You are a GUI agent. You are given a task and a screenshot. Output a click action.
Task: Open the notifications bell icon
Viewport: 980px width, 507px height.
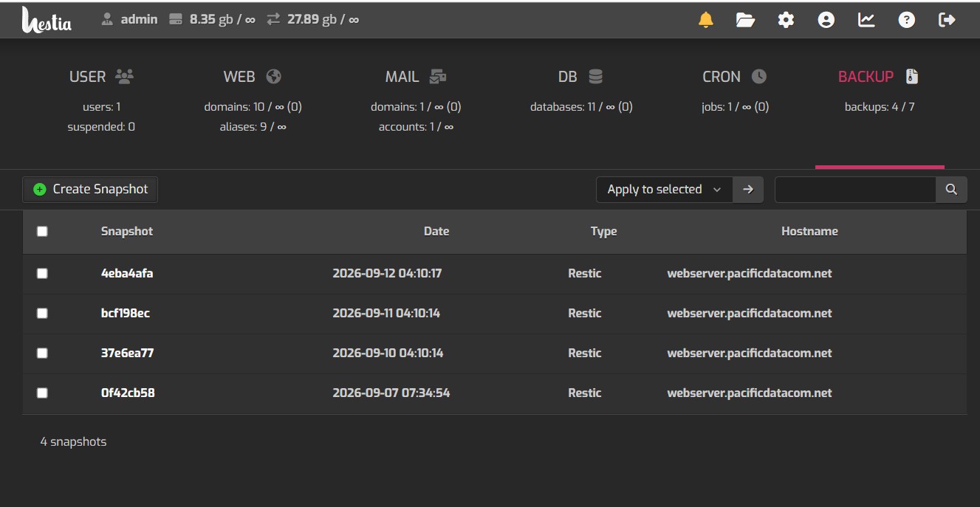point(706,20)
